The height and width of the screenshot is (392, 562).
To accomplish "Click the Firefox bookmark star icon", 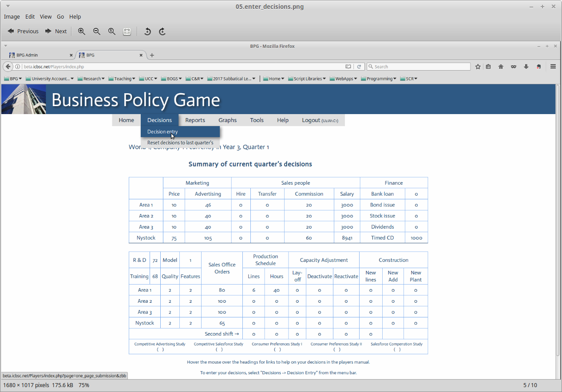I will click(478, 67).
